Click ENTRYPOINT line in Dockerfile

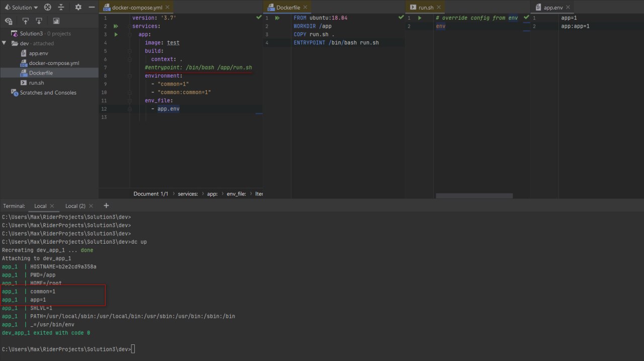[336, 43]
